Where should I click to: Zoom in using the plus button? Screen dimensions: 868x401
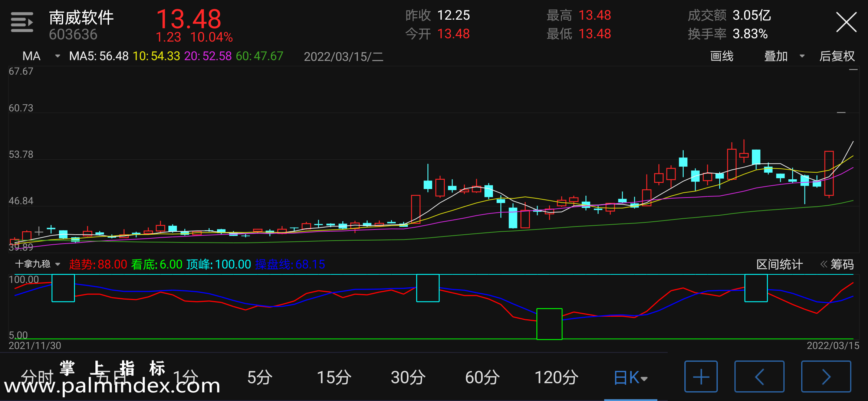click(x=701, y=376)
